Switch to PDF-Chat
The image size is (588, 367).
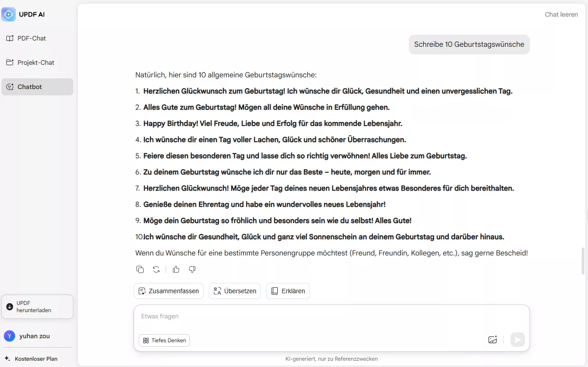pos(32,38)
